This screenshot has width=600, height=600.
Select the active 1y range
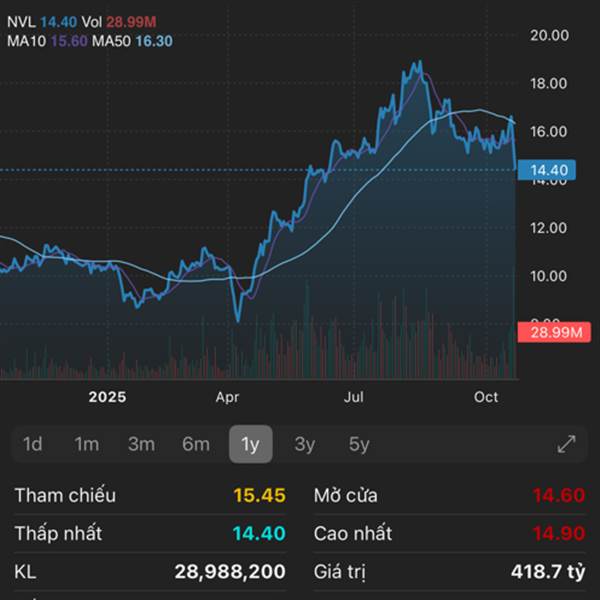coord(250,445)
